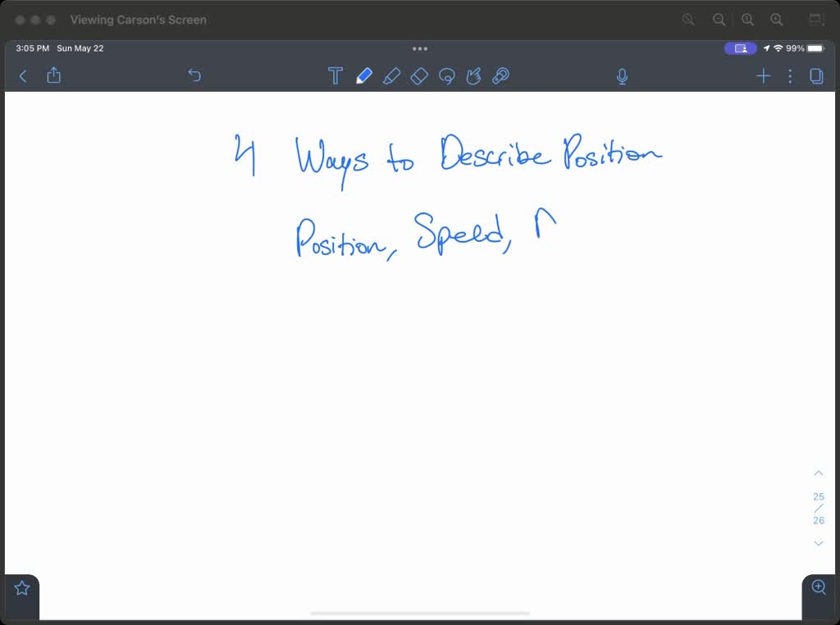Select the pointer gesture tool
This screenshot has height=625, width=840.
[474, 75]
